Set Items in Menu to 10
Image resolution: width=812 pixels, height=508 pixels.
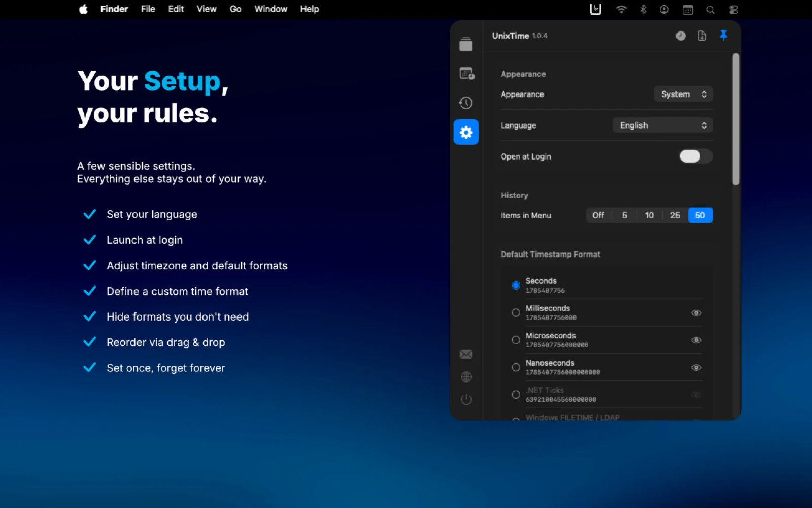(649, 215)
